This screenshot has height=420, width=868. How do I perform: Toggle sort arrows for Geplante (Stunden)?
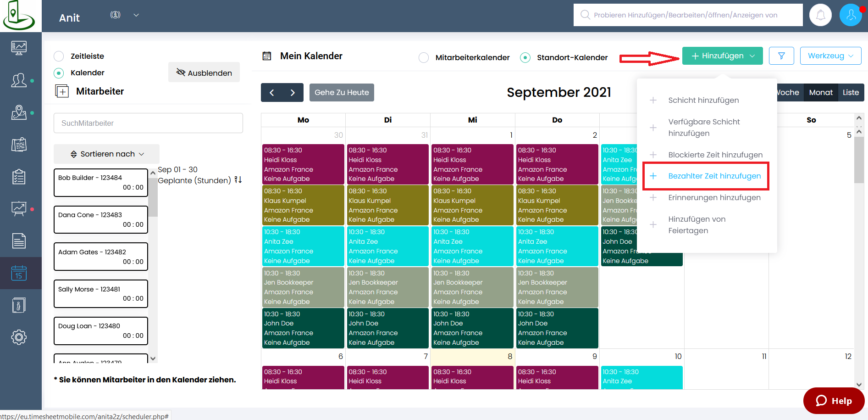[238, 180]
